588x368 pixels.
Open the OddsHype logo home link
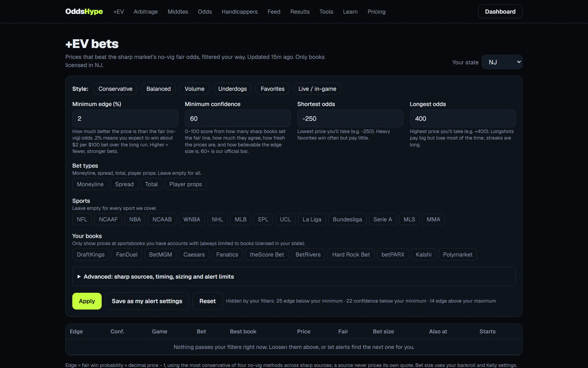(84, 11)
